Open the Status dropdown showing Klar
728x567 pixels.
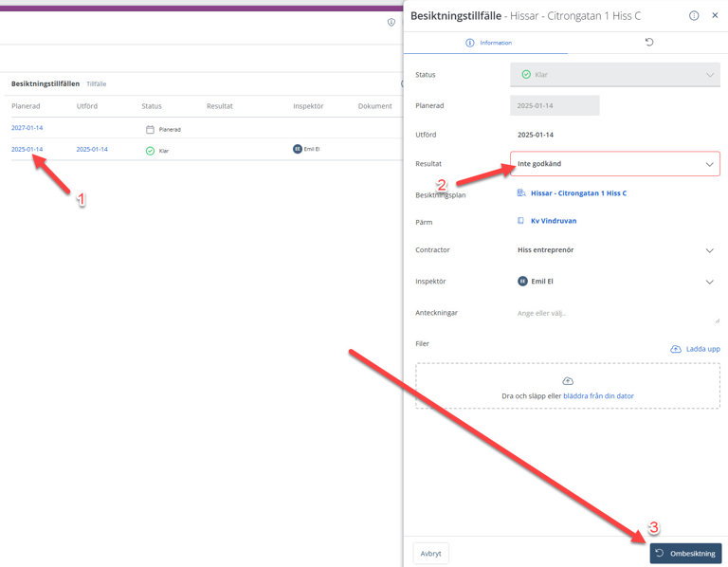pos(614,75)
